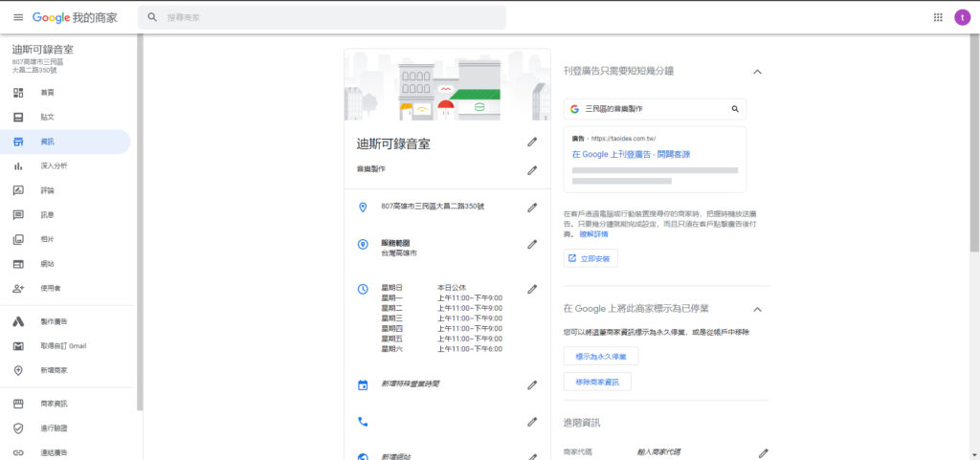Open the Google apps grid
This screenshot has height=460, width=980.
coord(937,17)
